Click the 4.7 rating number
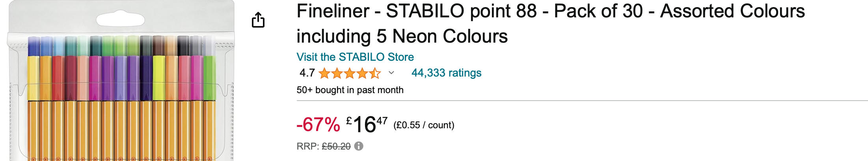The height and width of the screenshot is (161, 868). pos(307,73)
